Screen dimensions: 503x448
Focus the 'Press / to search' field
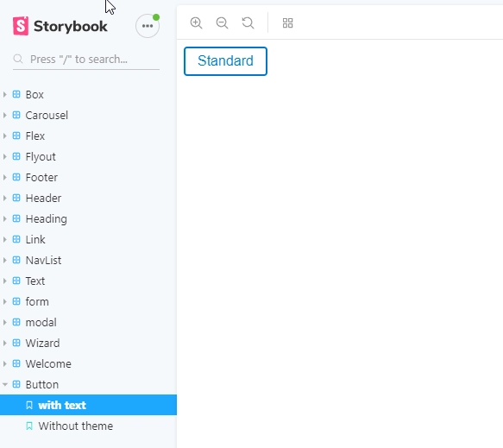86,59
